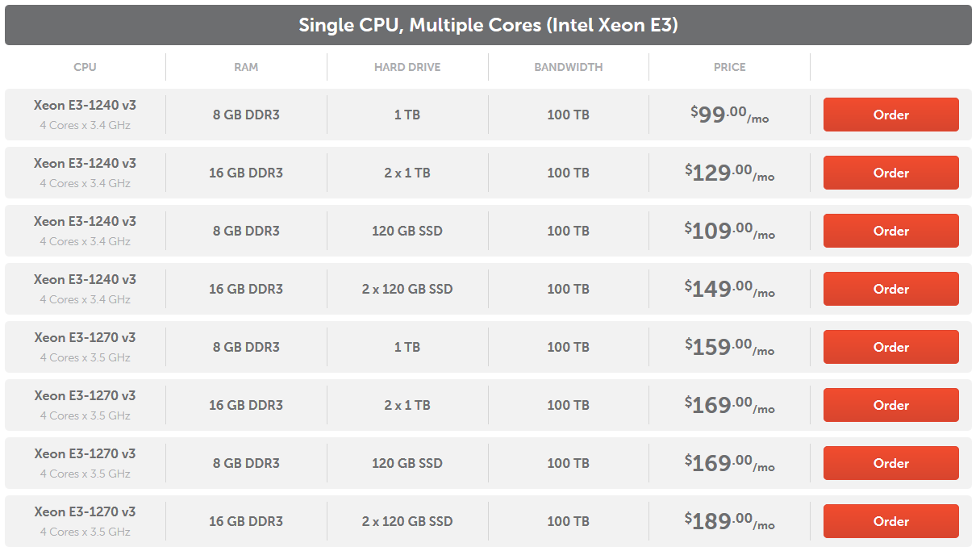This screenshot has height=551, width=980.
Task: Order the $169.00/mo 120 GB SSD E3-1270 plan
Action: click(x=890, y=463)
